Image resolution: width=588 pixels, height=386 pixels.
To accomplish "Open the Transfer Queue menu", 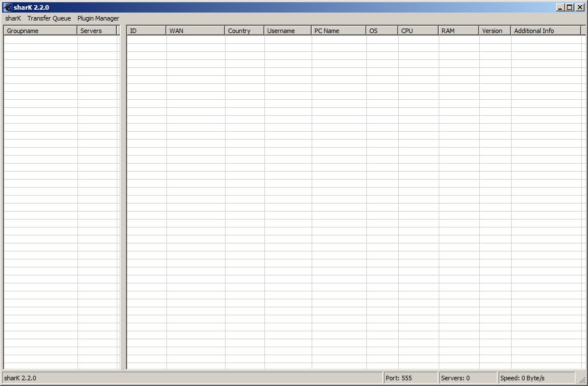I will coord(49,18).
